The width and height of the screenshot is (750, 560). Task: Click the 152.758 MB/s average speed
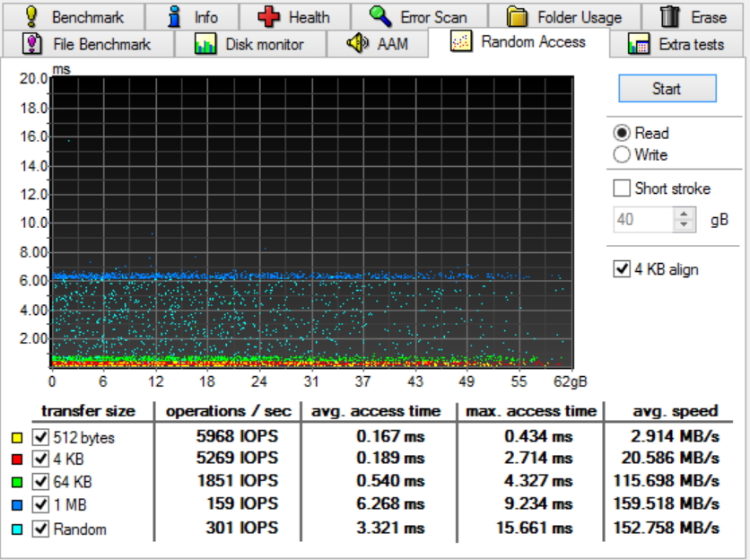[x=666, y=528]
